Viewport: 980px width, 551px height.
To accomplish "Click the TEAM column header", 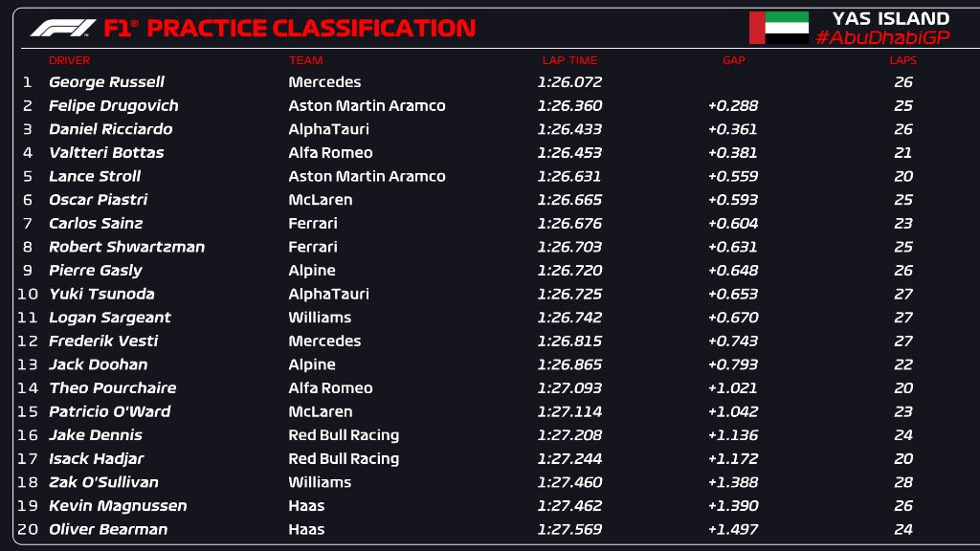I will click(x=305, y=60).
